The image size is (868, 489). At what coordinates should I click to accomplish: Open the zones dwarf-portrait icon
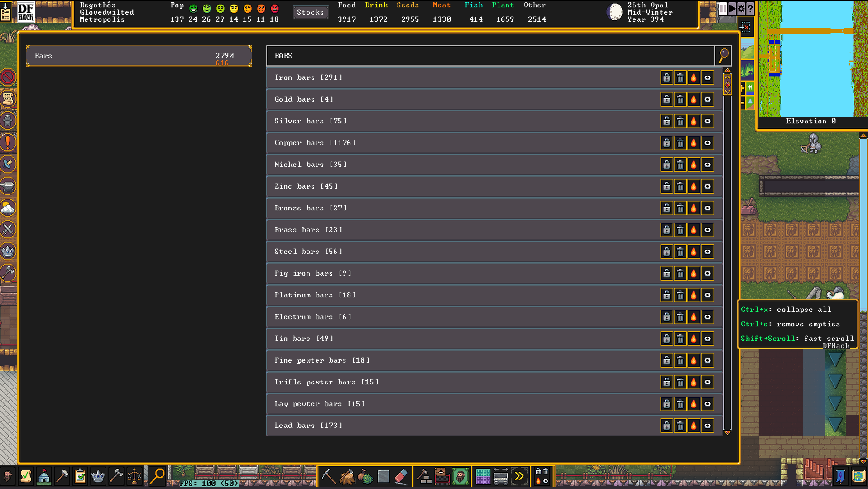tap(460, 476)
